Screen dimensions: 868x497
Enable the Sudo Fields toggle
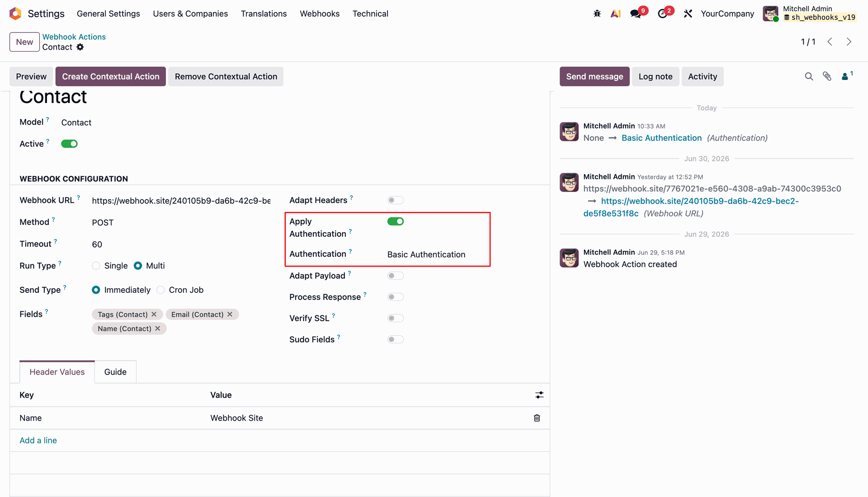click(395, 339)
